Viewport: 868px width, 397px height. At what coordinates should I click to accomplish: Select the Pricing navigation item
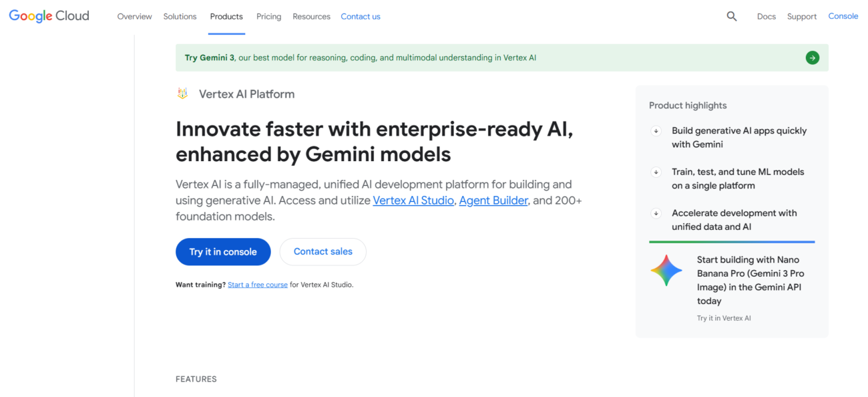(268, 16)
